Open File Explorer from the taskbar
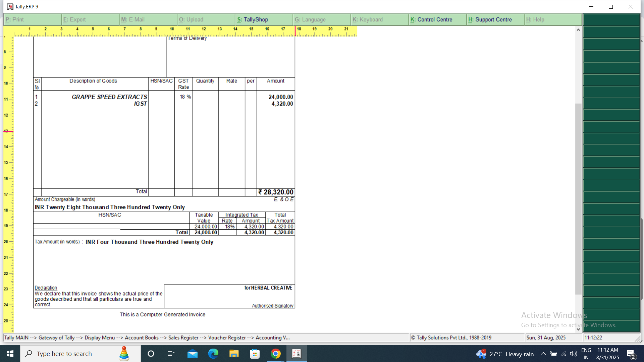The image size is (644, 362). 234,354
